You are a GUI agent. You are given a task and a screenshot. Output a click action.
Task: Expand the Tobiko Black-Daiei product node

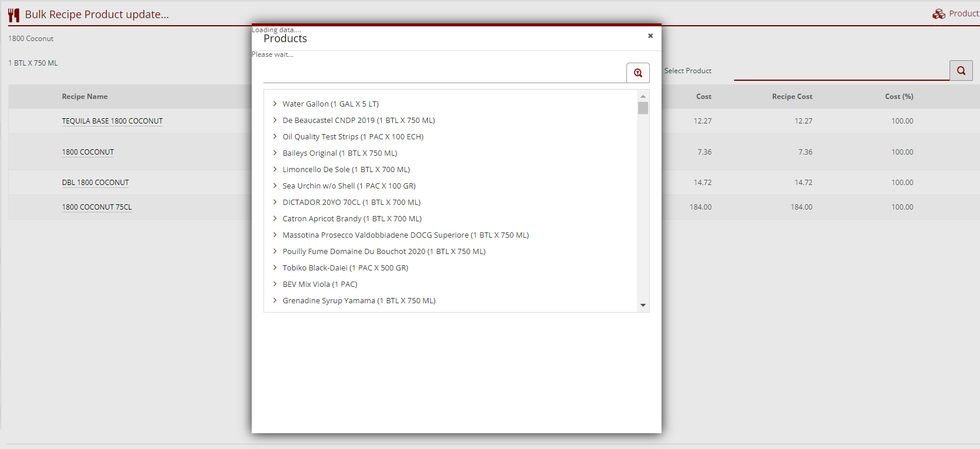(x=275, y=268)
